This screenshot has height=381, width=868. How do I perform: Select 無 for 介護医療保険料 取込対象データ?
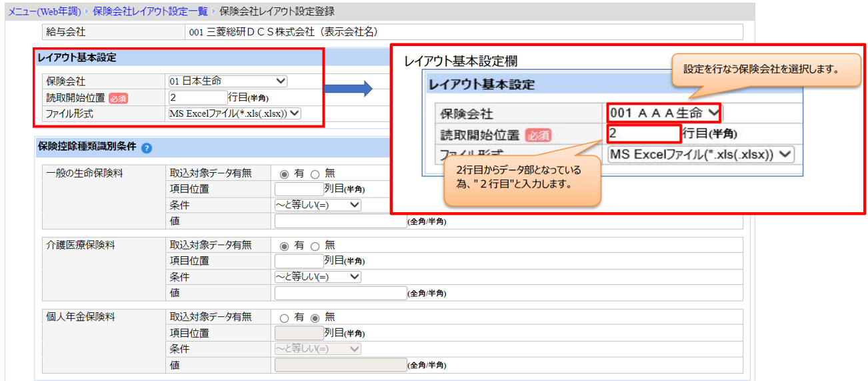[315, 246]
